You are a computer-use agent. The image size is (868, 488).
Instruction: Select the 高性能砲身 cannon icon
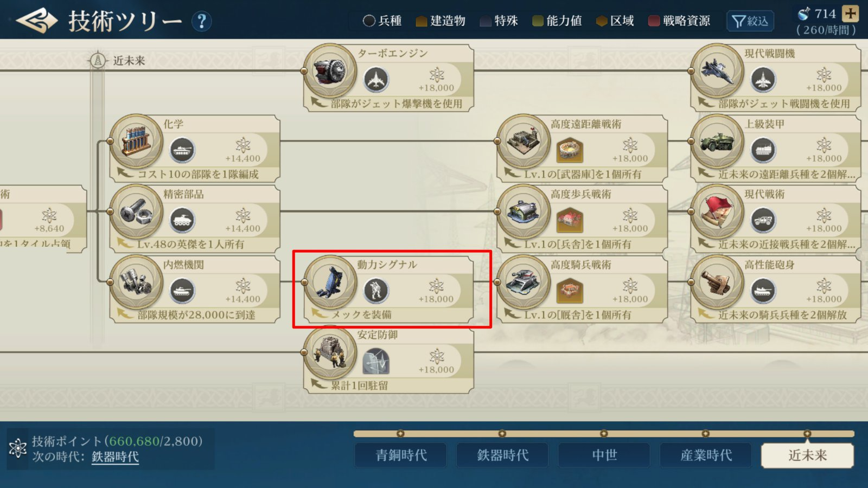tap(717, 282)
